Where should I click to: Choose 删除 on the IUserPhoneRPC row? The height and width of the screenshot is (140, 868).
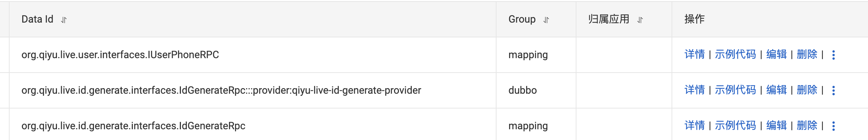point(807,54)
